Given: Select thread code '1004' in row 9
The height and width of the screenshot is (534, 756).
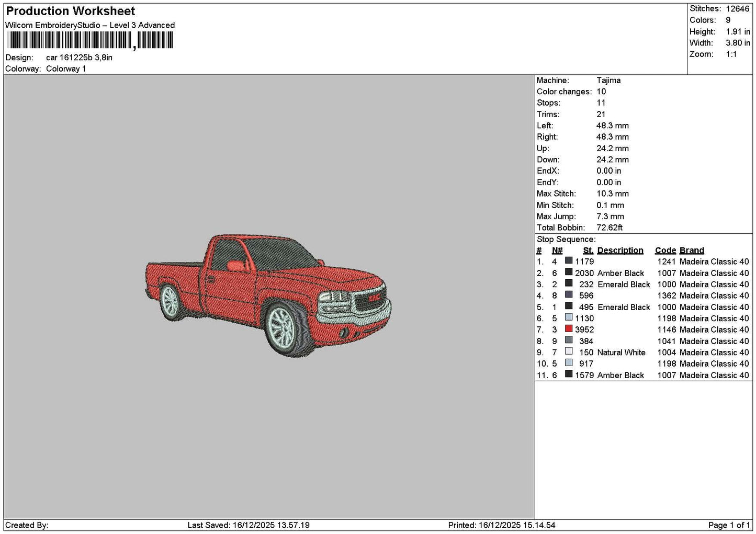Looking at the screenshot, I should [x=667, y=353].
